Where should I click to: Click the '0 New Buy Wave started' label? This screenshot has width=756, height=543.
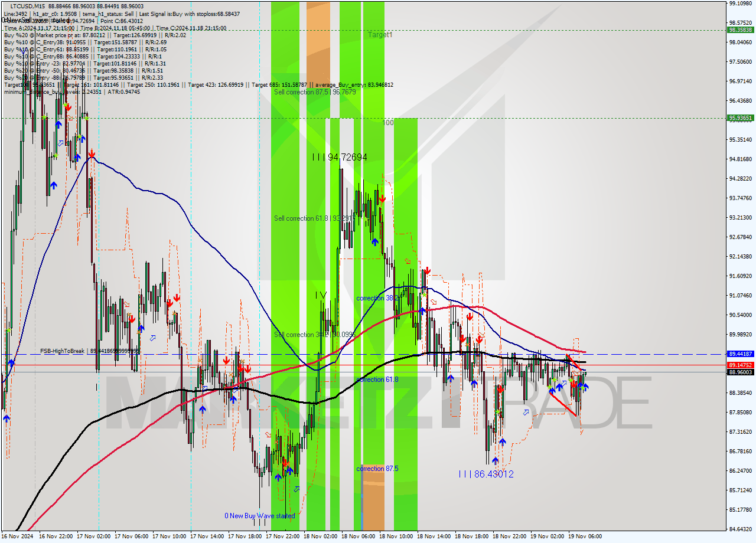(x=259, y=516)
